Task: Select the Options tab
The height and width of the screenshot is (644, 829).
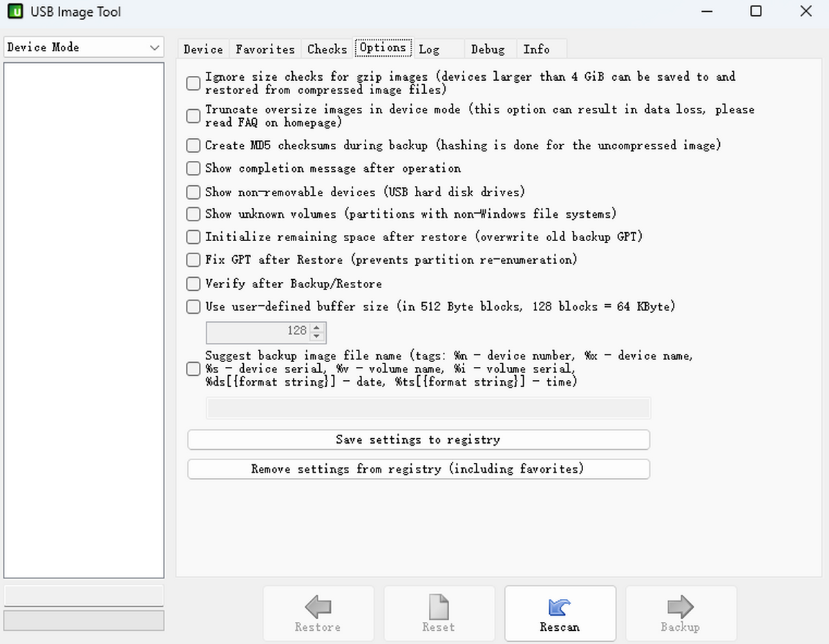Action: coord(383,48)
